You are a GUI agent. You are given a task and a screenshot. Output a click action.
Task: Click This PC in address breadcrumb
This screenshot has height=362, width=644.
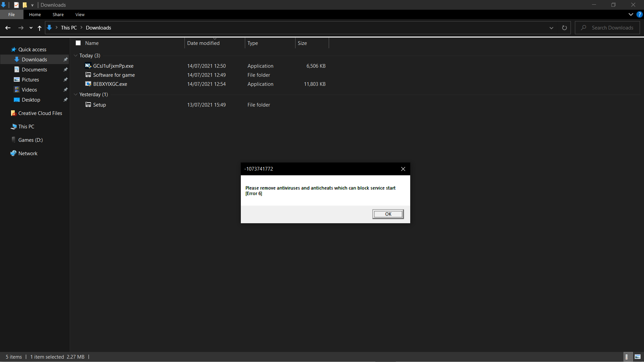(69, 28)
